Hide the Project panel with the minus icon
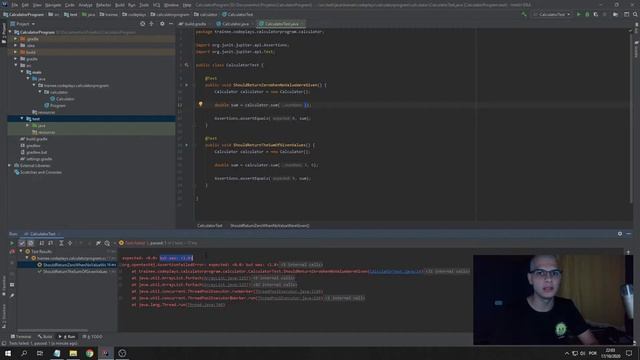Screen dimensions: 640x360 click(x=171, y=24)
